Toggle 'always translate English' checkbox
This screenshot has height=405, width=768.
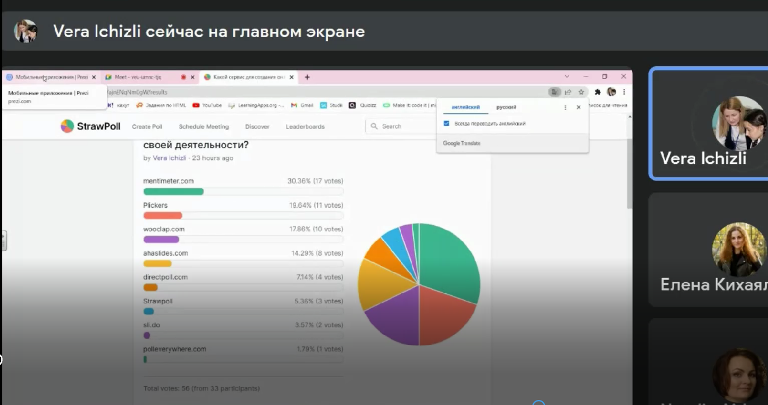point(446,123)
